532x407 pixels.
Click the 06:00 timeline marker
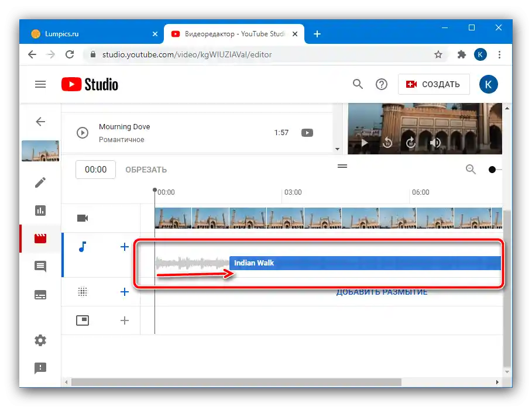click(420, 192)
